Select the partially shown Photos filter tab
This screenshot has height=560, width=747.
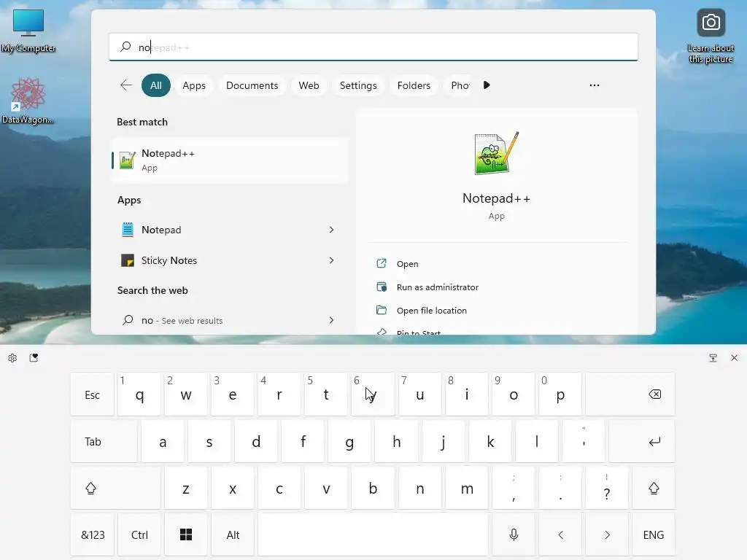(x=457, y=85)
